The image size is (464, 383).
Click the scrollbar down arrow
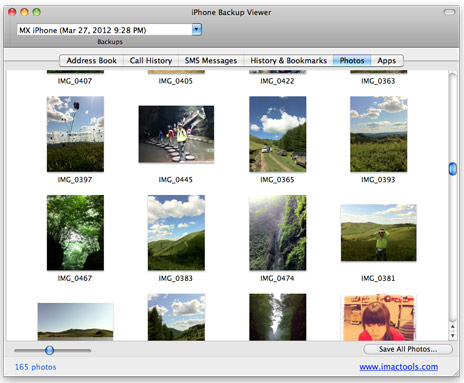point(453,336)
